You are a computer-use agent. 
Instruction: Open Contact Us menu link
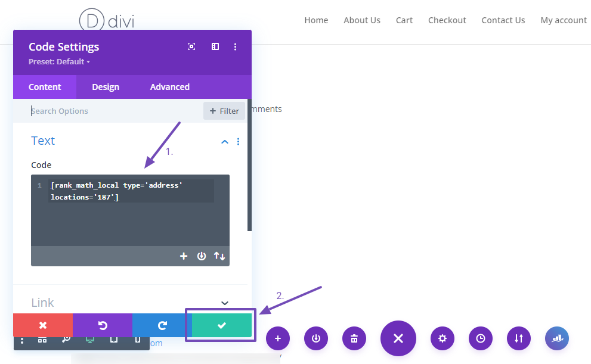click(x=503, y=20)
